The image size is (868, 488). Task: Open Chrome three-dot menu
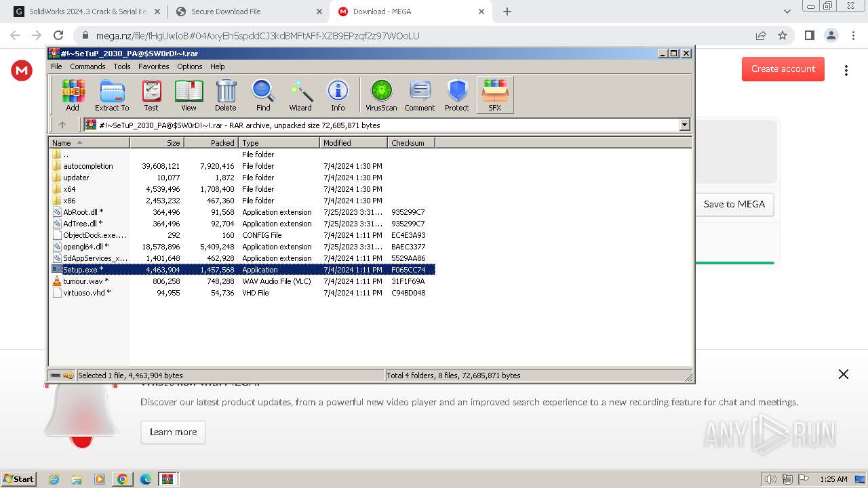852,35
